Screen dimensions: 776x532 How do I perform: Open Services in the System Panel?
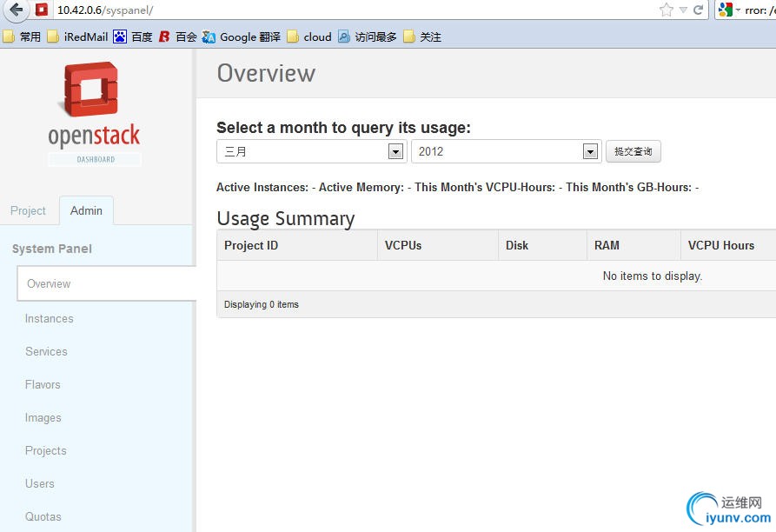[x=46, y=351]
